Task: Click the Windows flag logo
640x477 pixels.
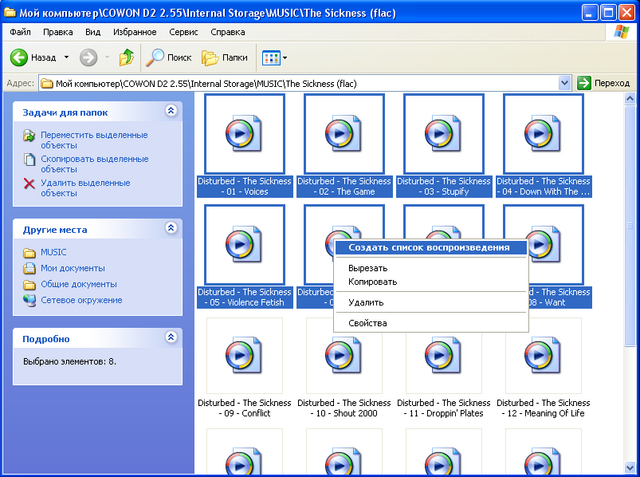Action: pos(621,32)
